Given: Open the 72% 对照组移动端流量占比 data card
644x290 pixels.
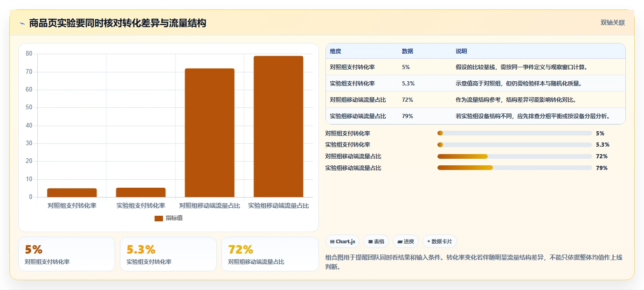Looking at the screenshot, I should (x=270, y=254).
